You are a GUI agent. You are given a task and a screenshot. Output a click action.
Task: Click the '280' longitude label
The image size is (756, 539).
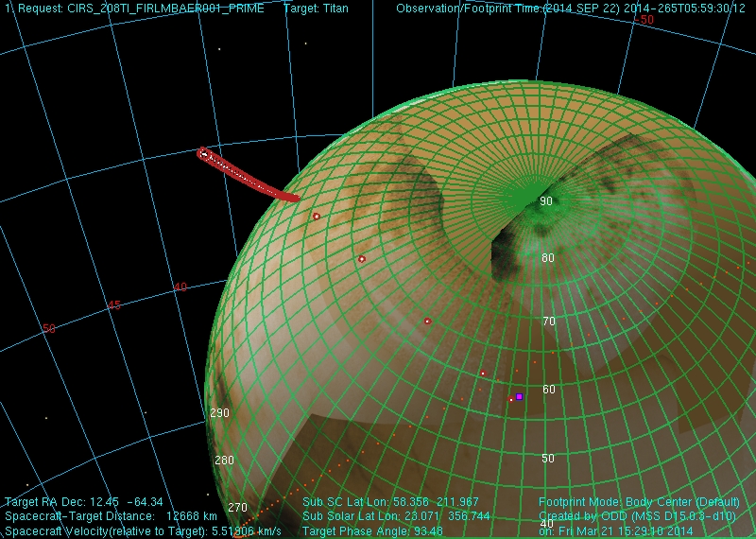tap(224, 461)
